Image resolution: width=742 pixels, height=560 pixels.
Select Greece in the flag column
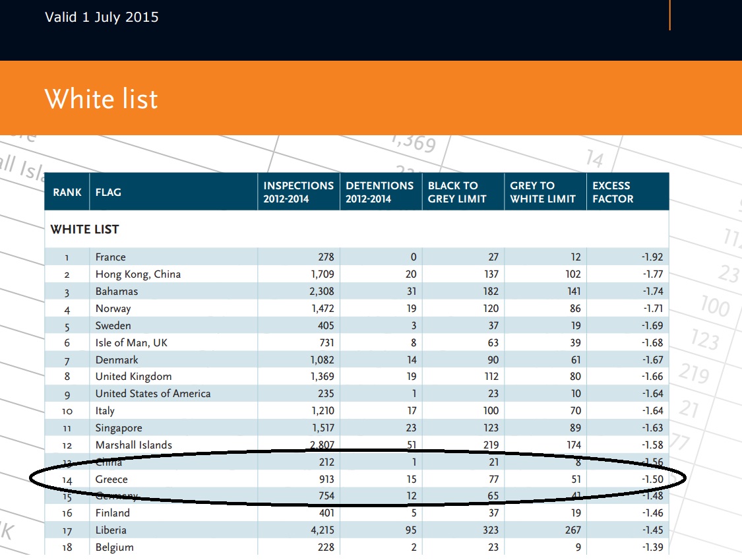(x=111, y=480)
